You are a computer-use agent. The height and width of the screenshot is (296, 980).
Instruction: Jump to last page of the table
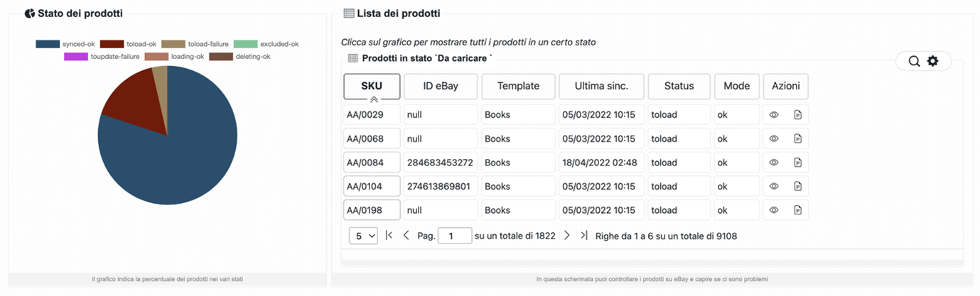(583, 235)
